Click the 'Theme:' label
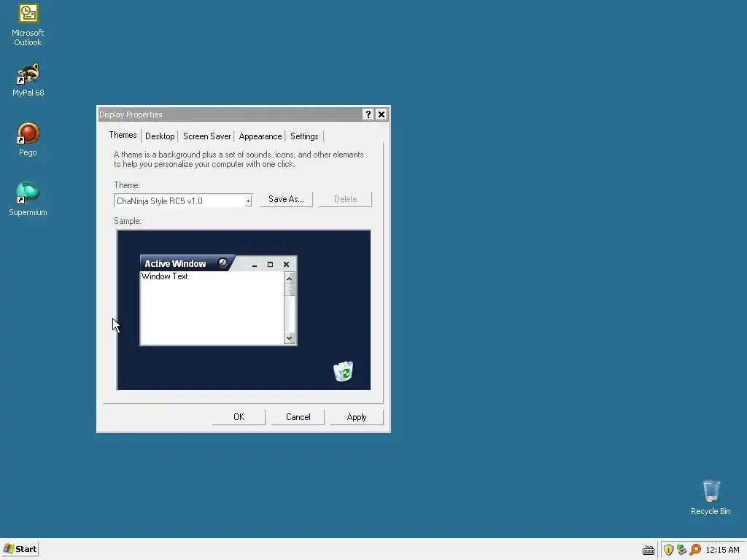747x560 pixels. [x=127, y=185]
